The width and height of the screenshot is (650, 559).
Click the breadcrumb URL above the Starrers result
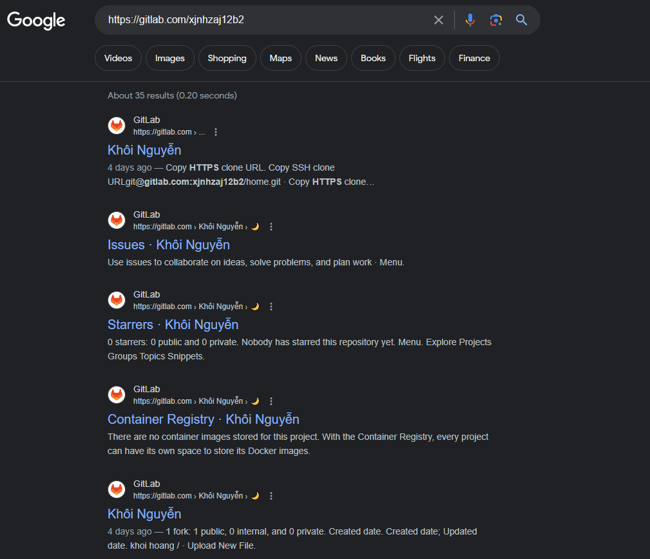point(196,306)
